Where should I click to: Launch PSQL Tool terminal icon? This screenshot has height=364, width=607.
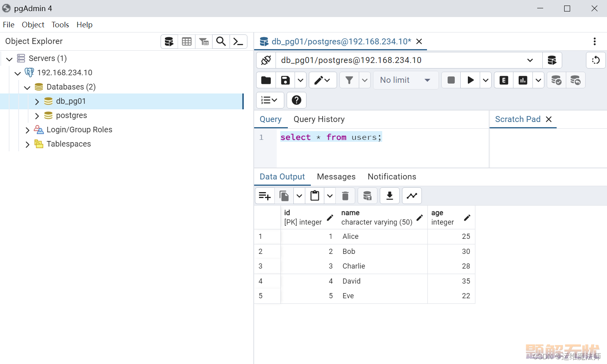(238, 42)
